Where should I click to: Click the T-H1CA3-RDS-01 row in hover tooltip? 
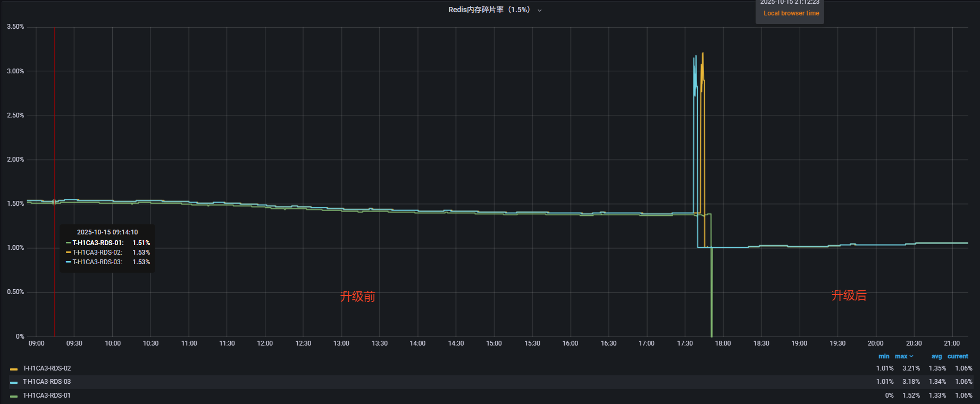coord(107,243)
